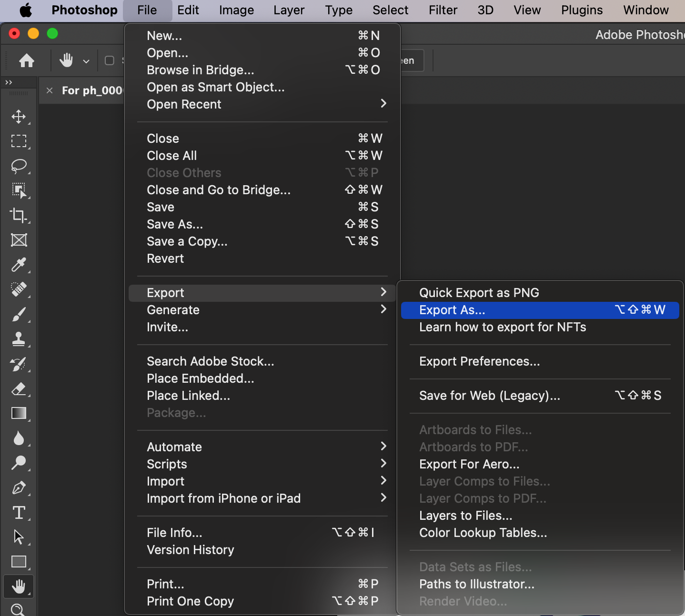Screen dimensions: 685x616
Task: Select the Horizontal Type tool
Action: pyautogui.click(x=19, y=513)
